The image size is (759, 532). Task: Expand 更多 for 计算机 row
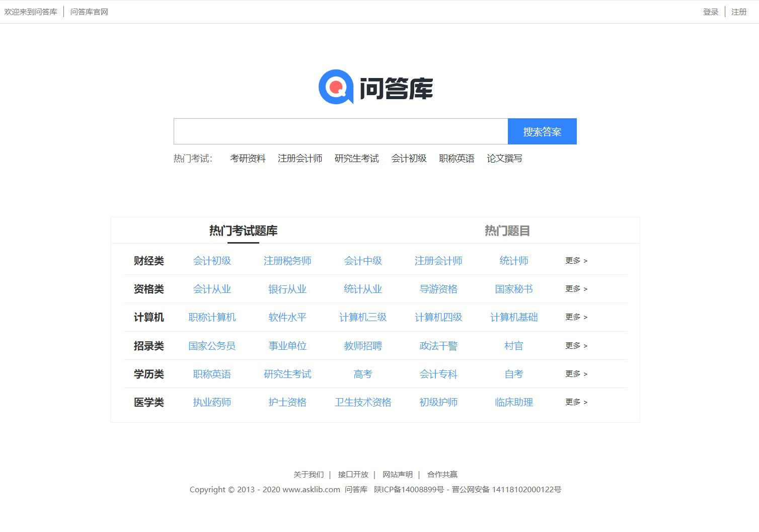pyautogui.click(x=576, y=317)
